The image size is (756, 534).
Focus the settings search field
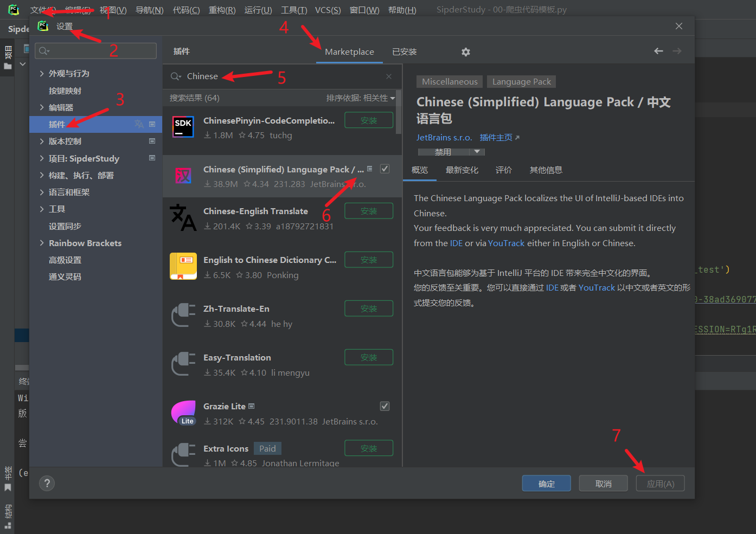point(96,51)
